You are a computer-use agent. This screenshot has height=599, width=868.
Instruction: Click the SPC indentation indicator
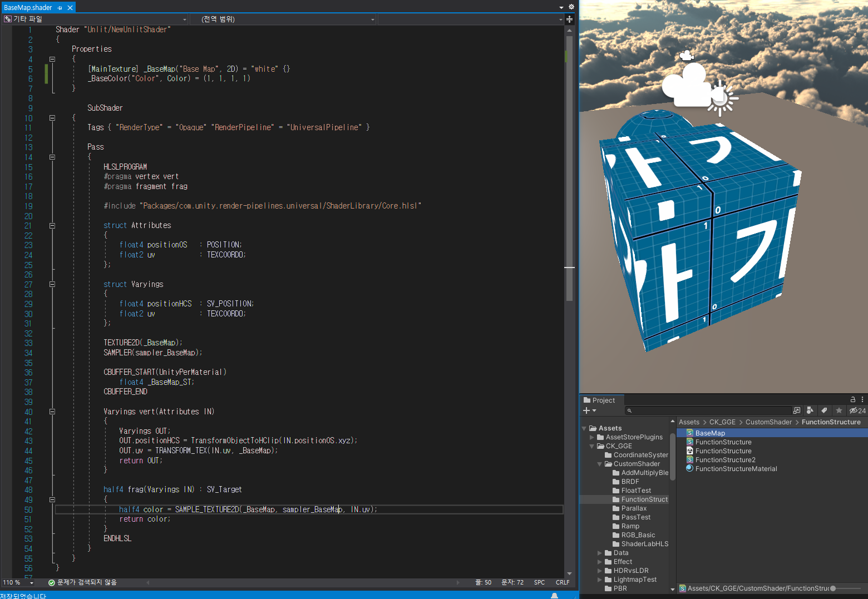(x=539, y=582)
